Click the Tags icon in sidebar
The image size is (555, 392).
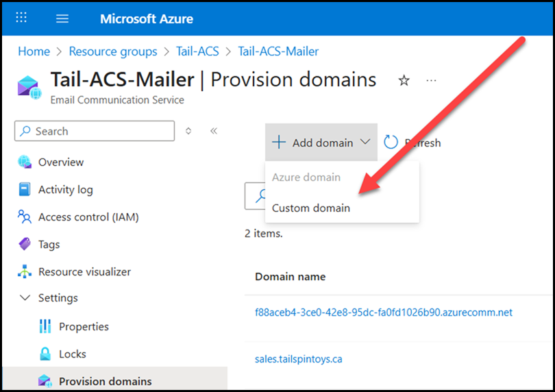25,245
